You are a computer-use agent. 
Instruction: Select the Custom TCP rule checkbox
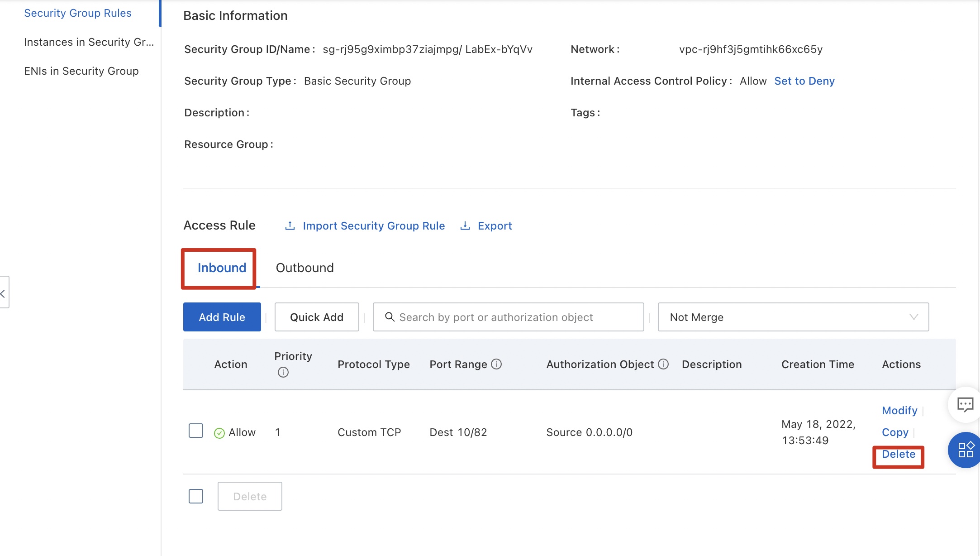tap(196, 431)
